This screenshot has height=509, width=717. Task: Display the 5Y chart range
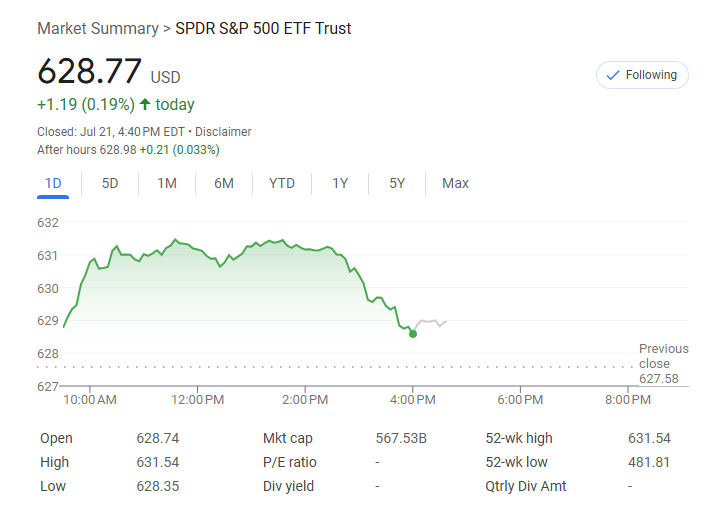point(397,183)
